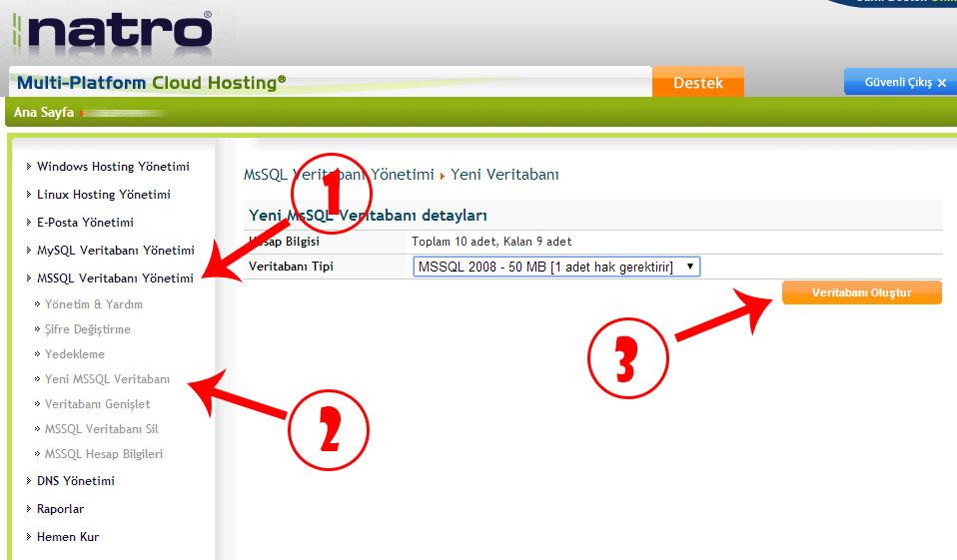This screenshot has width=957, height=560.
Task: Open Yönetim & Yardım submenu item
Action: click(x=93, y=303)
